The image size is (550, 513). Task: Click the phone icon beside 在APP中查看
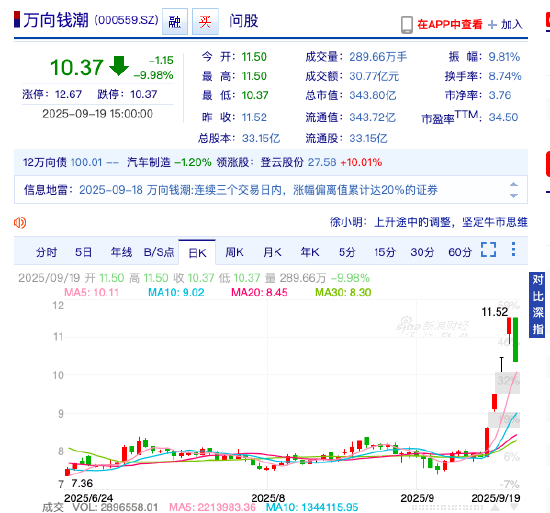click(x=407, y=25)
